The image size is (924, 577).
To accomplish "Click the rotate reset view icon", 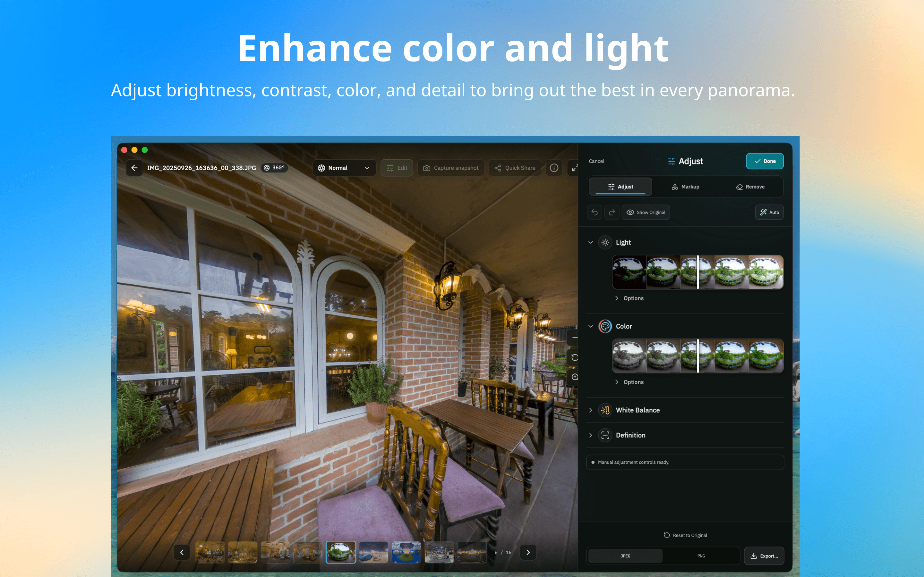I will (574, 357).
